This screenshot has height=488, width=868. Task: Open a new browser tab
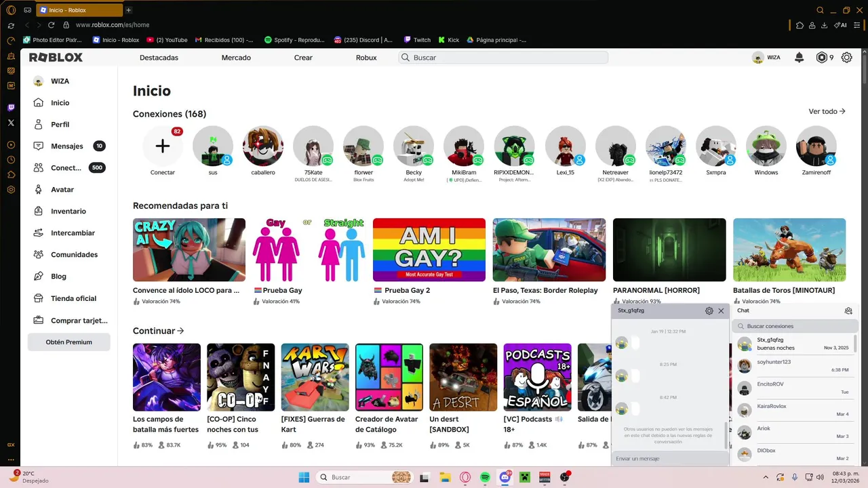tap(128, 10)
